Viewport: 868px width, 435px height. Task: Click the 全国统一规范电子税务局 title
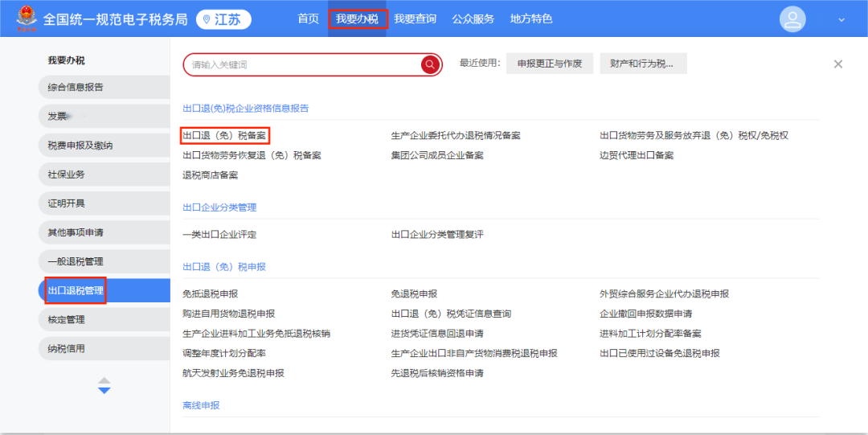pyautogui.click(x=115, y=19)
